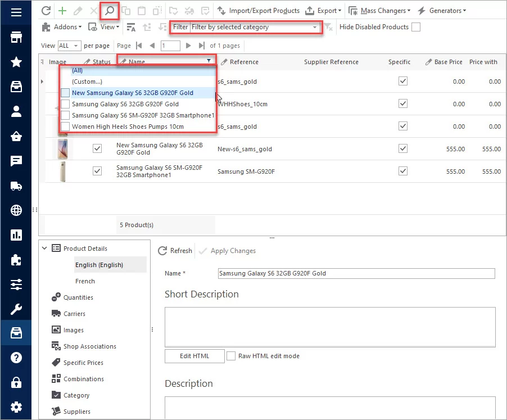Open the magnifier search products tool

point(110,11)
